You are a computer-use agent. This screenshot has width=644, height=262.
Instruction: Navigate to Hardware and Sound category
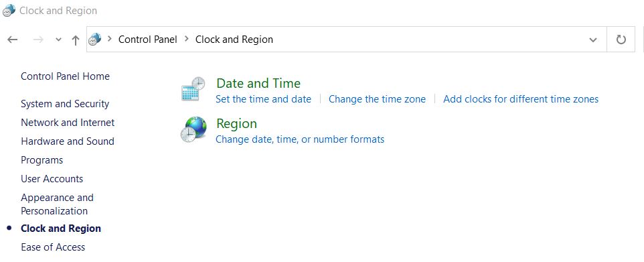[x=68, y=141]
